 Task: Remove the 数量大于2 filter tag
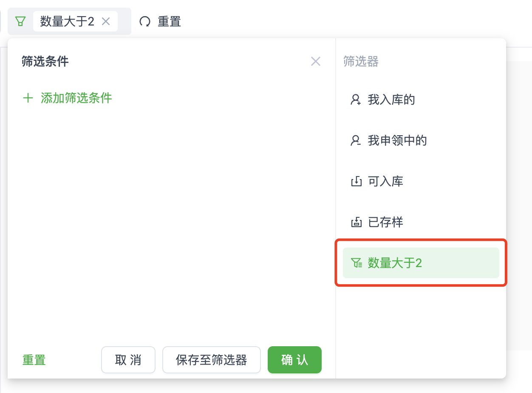(x=106, y=21)
